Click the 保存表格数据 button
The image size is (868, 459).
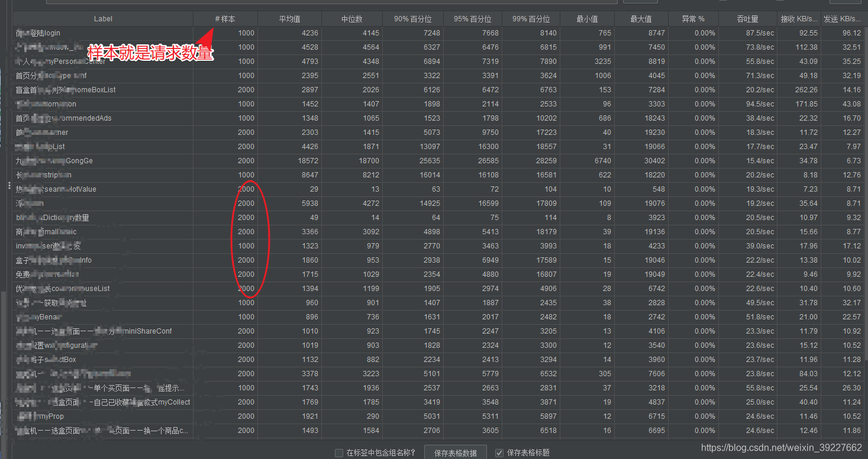[456, 453]
